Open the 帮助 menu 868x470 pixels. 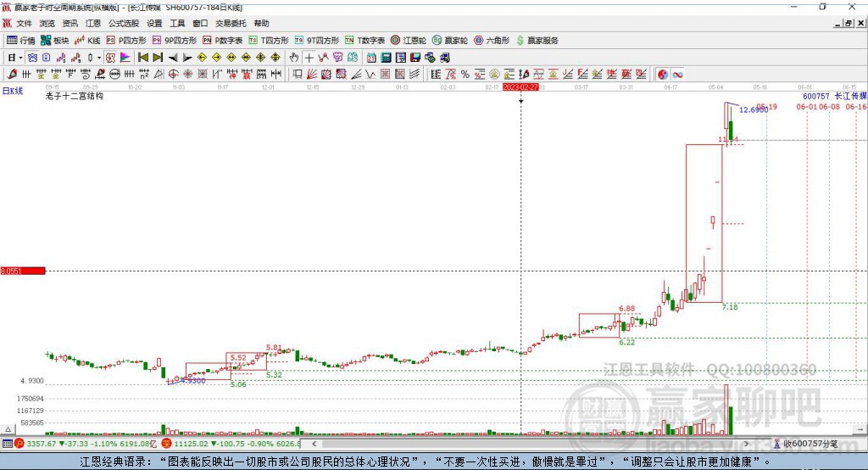(x=261, y=23)
